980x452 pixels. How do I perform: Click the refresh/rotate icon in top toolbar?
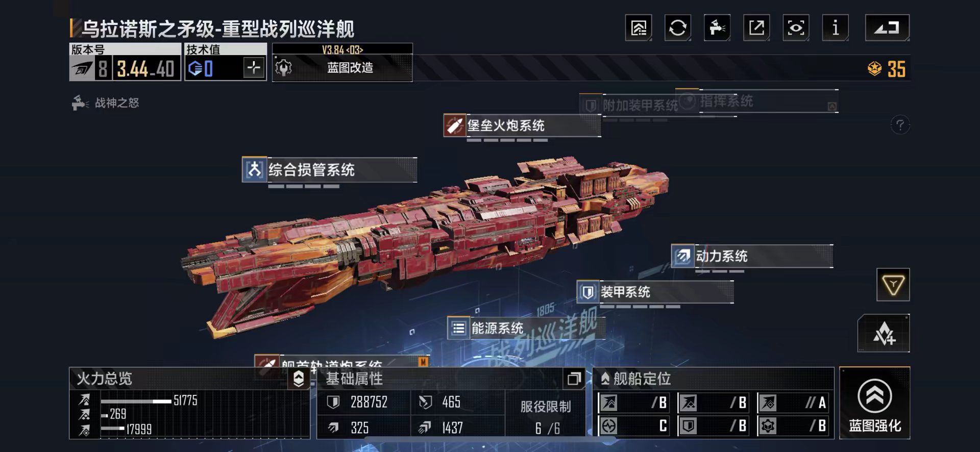point(678,28)
